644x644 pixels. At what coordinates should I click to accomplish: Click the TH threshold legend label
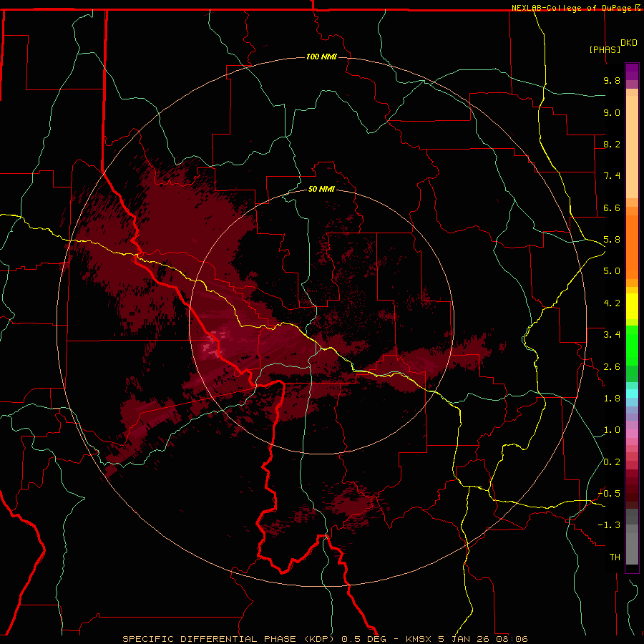(615, 557)
